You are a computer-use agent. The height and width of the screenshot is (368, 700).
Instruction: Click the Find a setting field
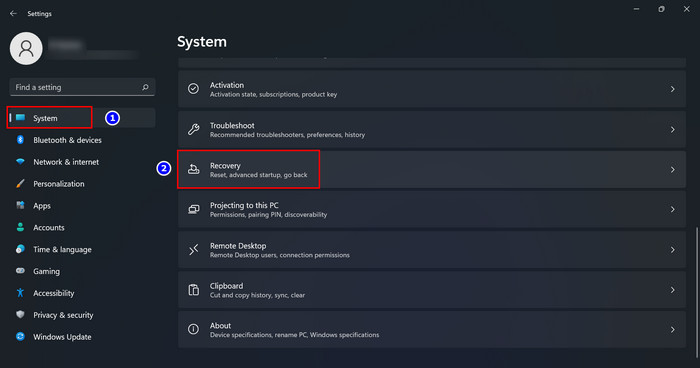(82, 87)
